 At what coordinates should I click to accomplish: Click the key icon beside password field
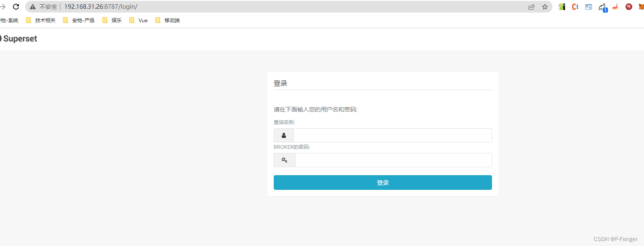click(285, 160)
